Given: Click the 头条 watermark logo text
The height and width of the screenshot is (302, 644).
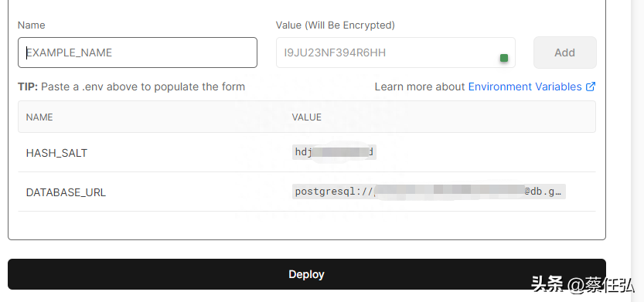Looking at the screenshot, I should point(547,284).
